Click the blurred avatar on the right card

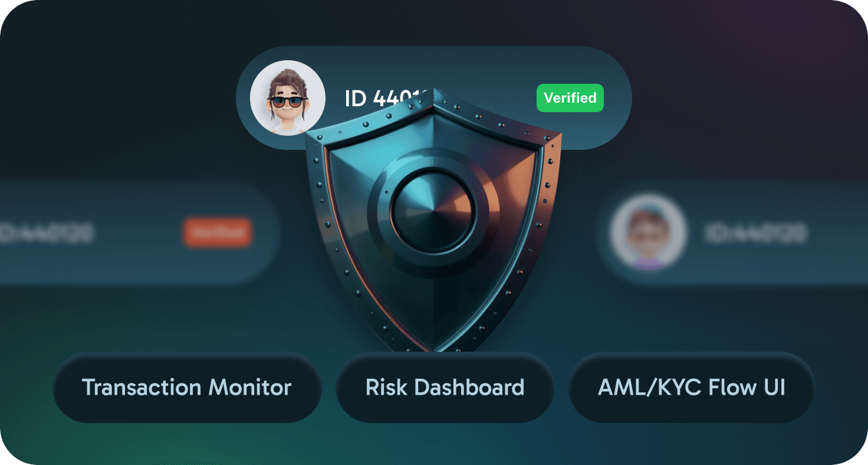point(649,233)
